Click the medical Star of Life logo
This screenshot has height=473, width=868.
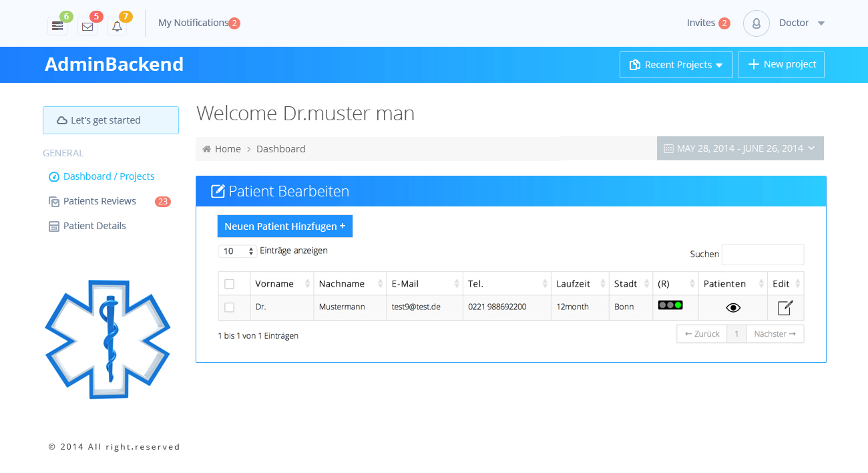point(107,339)
